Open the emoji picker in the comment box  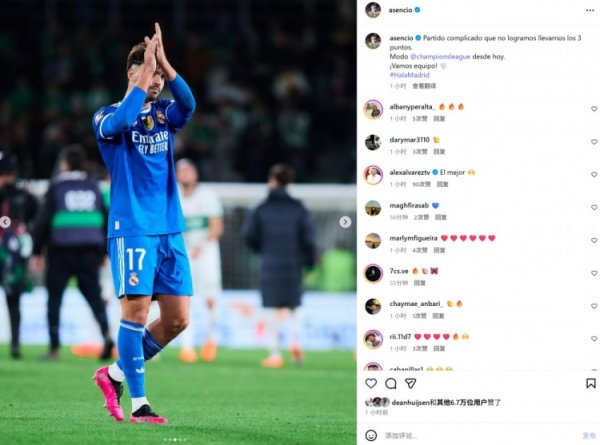point(371,435)
